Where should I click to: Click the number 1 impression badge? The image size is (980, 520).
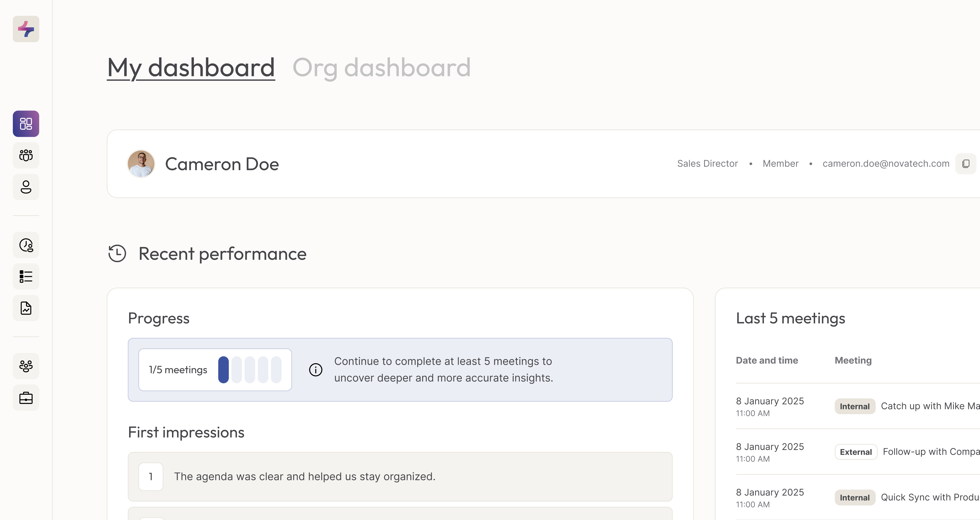pyautogui.click(x=151, y=477)
